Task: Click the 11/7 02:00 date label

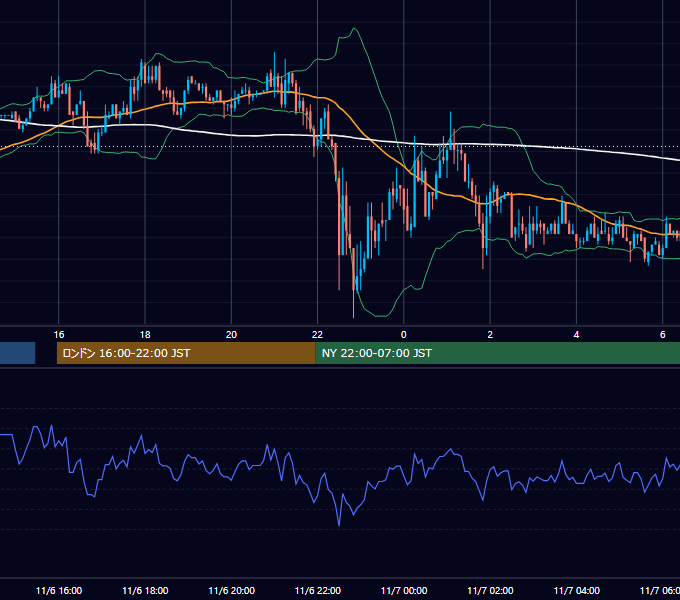Action: pyautogui.click(x=490, y=590)
